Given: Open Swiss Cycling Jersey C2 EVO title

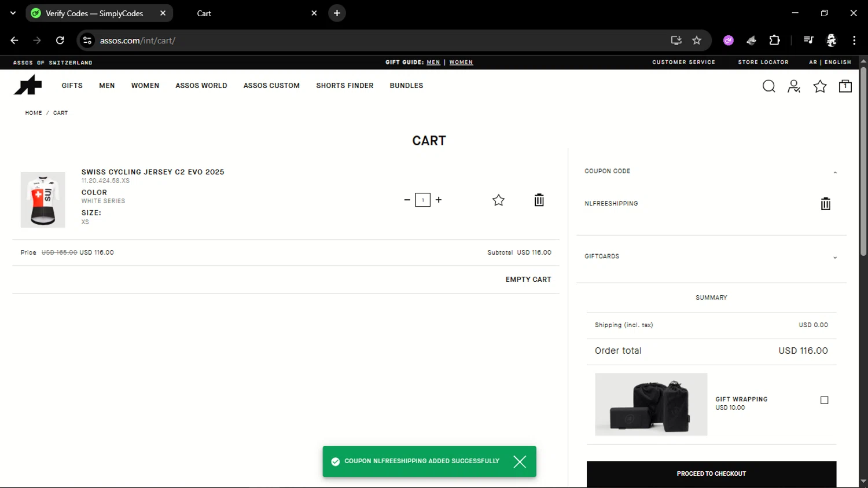Looking at the screenshot, I should 153,172.
